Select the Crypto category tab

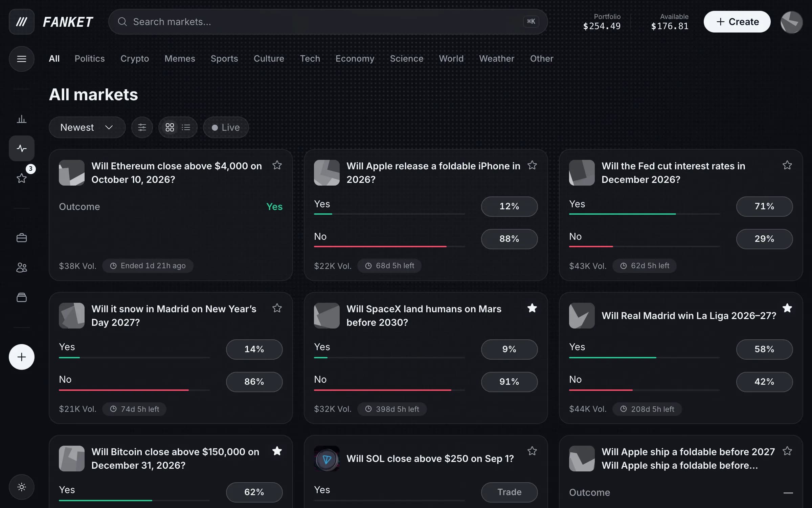point(135,59)
